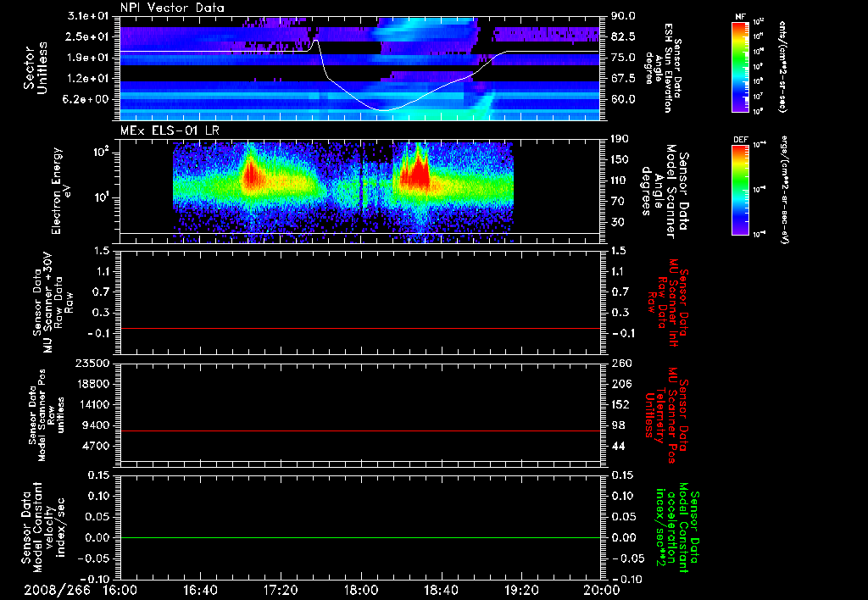
Task: Click the 'NF' label above the color bar
Action: coord(740,17)
